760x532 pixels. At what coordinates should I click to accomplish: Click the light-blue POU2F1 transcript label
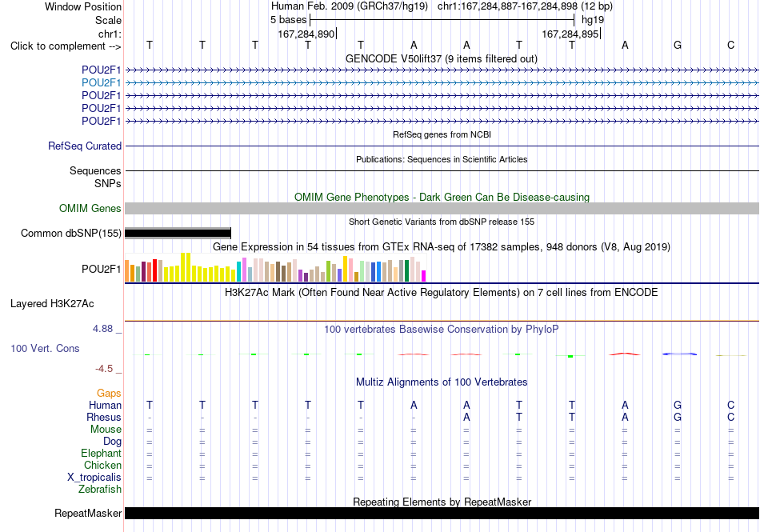click(x=101, y=83)
